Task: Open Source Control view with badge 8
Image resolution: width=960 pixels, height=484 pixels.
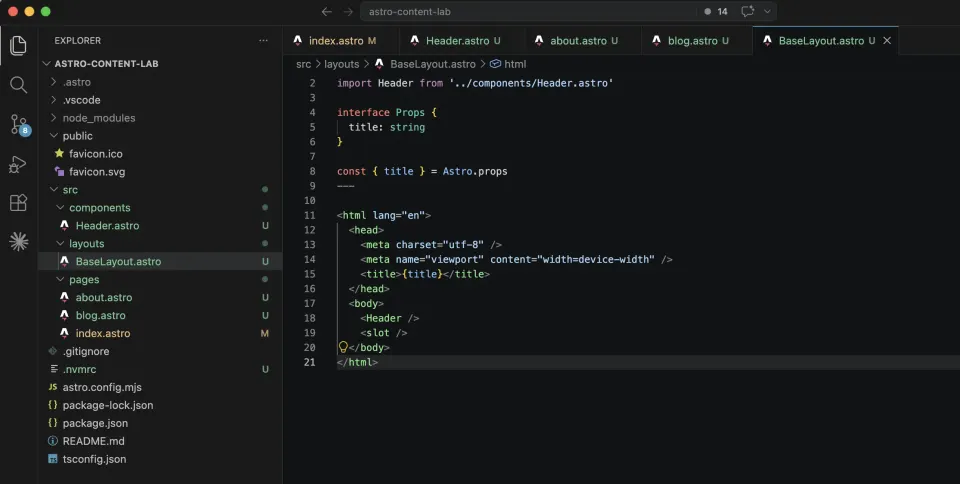Action: click(x=20, y=125)
